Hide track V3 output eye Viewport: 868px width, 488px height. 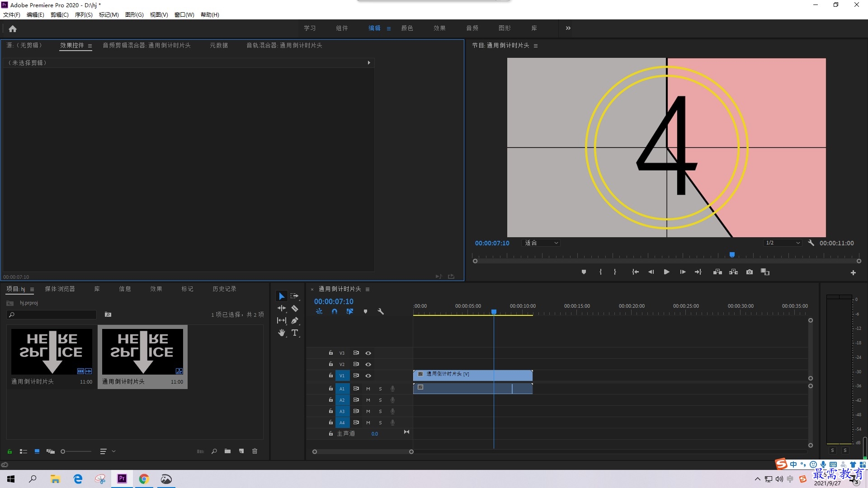368,353
